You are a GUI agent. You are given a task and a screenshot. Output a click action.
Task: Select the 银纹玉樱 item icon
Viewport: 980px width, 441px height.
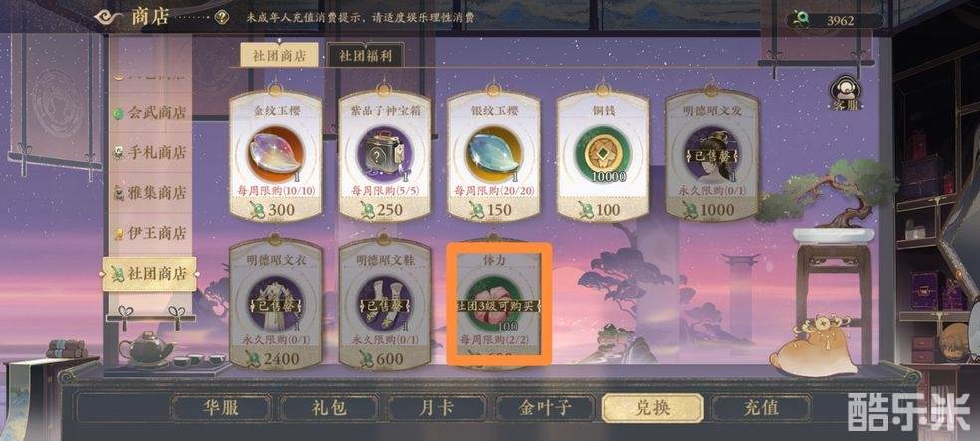(x=494, y=153)
